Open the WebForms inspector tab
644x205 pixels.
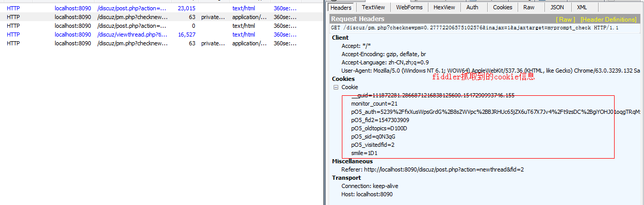point(409,8)
